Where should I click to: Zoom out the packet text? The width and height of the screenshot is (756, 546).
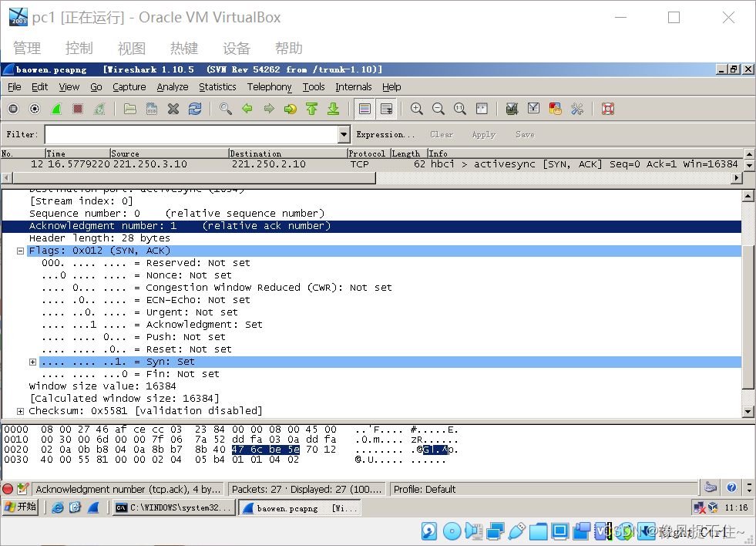click(438, 109)
